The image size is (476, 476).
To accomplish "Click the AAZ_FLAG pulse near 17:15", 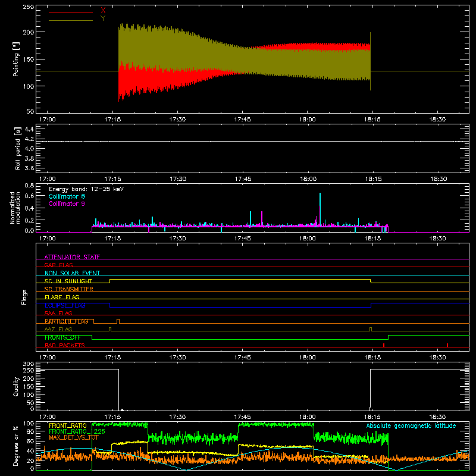I will pyautogui.click(x=110, y=329).
